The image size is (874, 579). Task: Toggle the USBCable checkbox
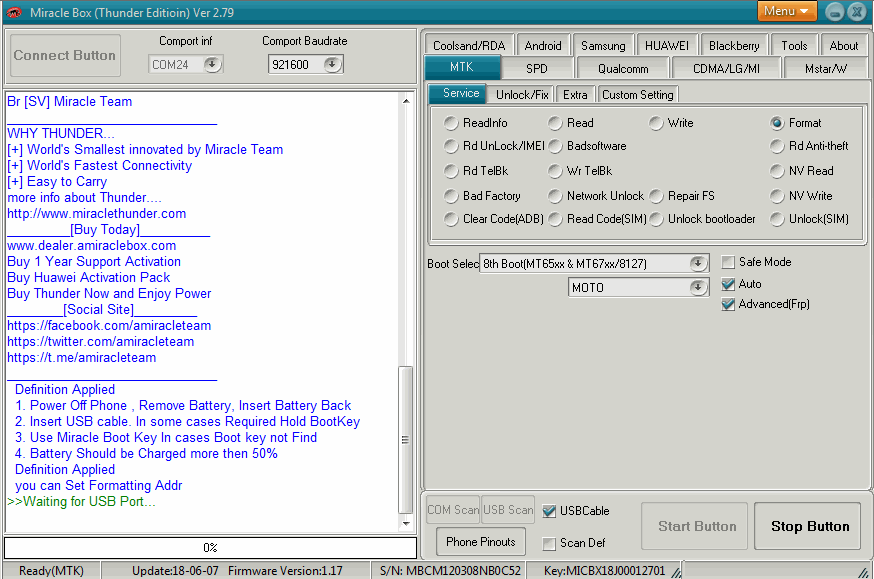pos(549,511)
